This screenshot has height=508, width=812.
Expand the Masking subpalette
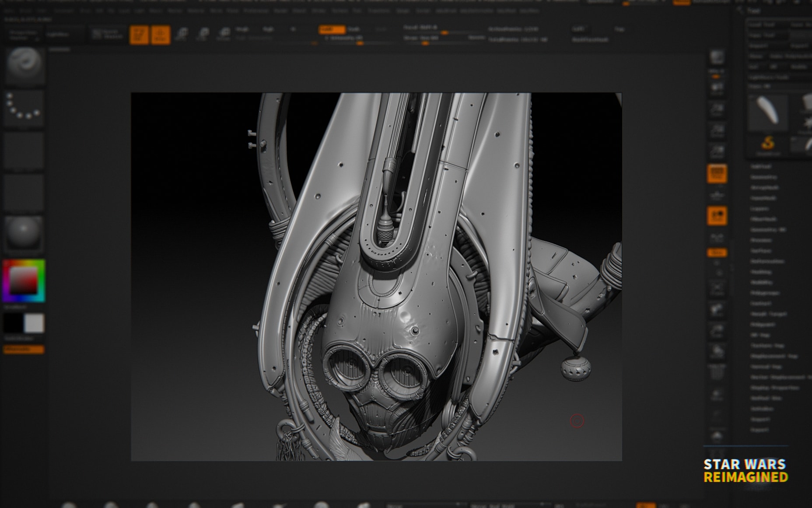click(x=761, y=272)
